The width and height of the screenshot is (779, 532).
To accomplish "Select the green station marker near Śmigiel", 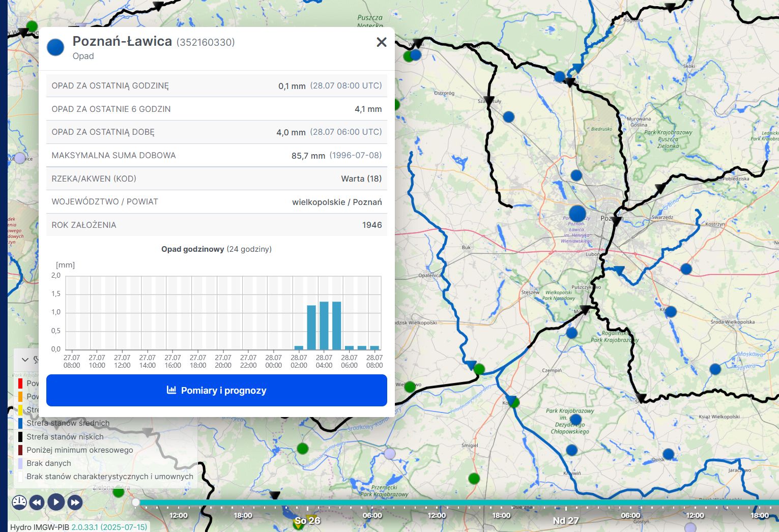I will tap(474, 478).
